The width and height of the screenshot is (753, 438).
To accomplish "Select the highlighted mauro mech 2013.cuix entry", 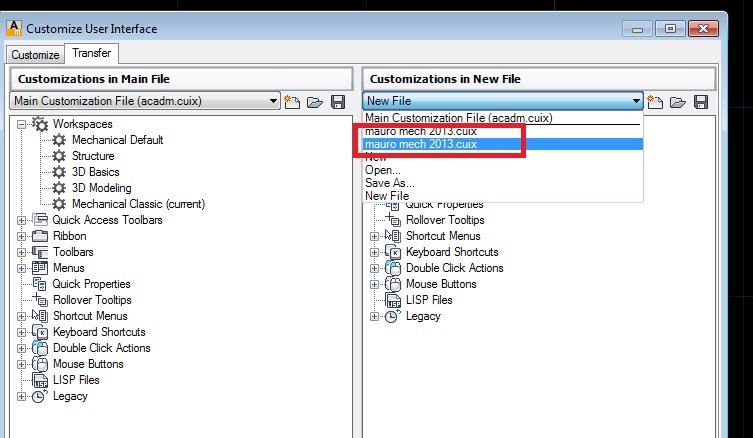I will (x=502, y=144).
